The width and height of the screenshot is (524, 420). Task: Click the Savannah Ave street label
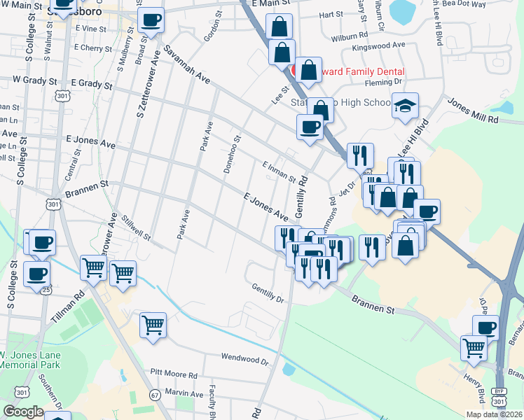click(x=186, y=64)
